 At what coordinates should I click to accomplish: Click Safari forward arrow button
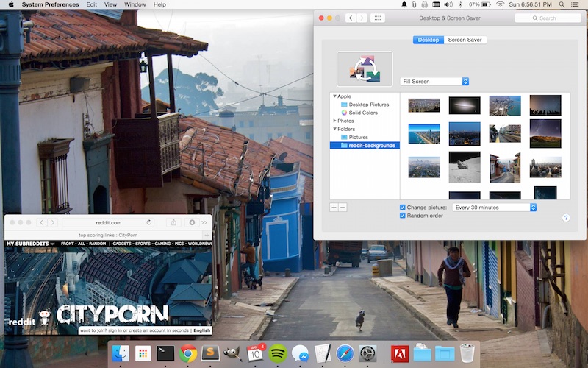tap(53, 222)
